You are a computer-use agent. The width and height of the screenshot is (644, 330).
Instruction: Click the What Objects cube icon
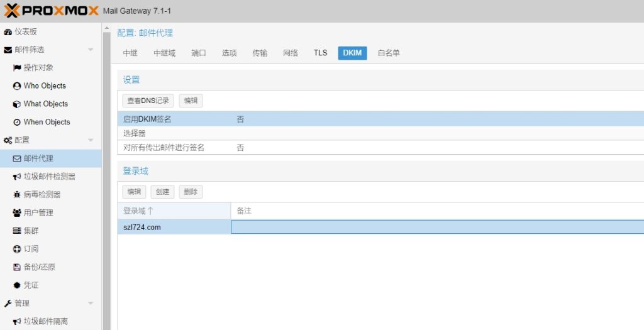17,104
